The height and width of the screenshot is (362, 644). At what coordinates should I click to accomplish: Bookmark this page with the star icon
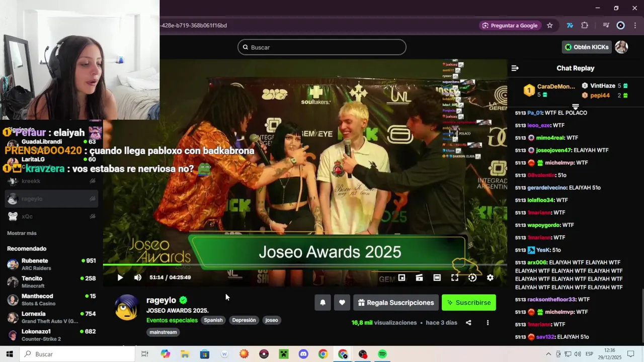pyautogui.click(x=550, y=26)
